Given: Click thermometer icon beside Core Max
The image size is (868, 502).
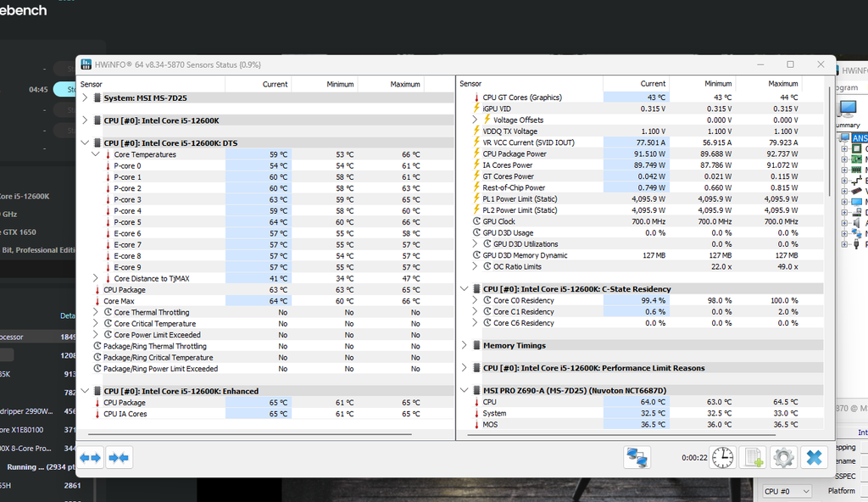Looking at the screenshot, I should (97, 301).
